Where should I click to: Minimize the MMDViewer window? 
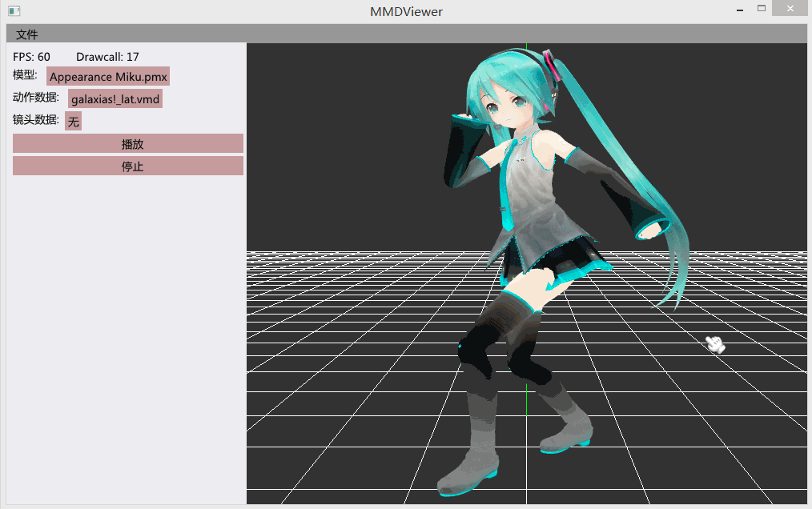coord(740,10)
